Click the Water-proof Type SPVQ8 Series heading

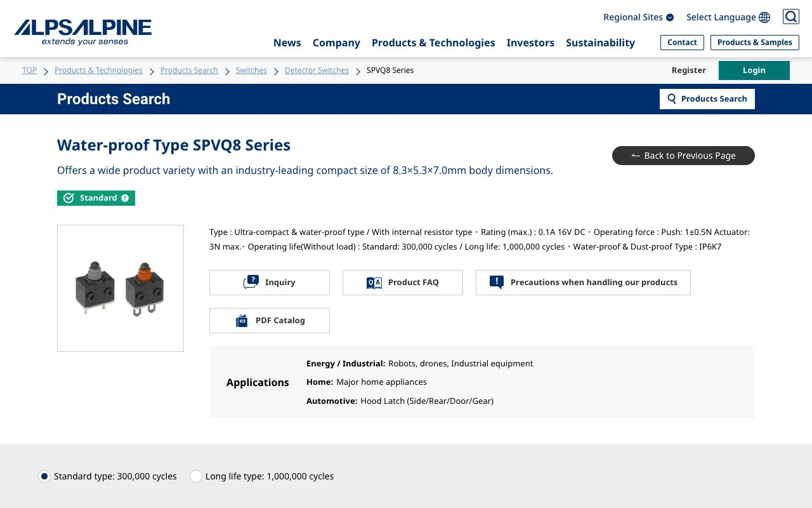(x=174, y=145)
